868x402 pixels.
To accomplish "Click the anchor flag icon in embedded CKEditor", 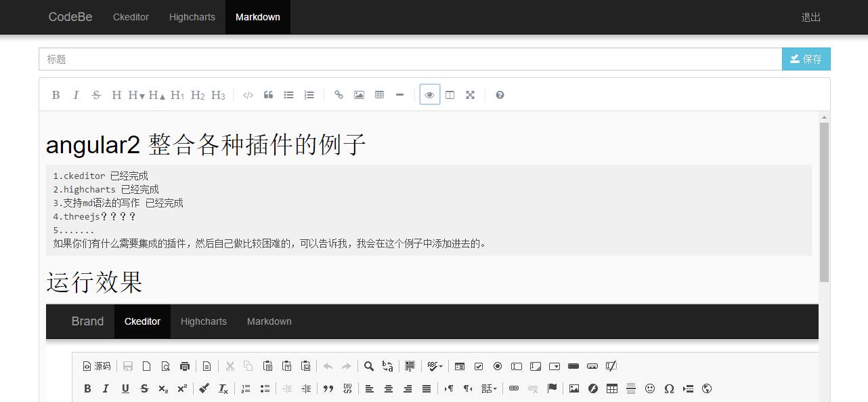I will (552, 388).
